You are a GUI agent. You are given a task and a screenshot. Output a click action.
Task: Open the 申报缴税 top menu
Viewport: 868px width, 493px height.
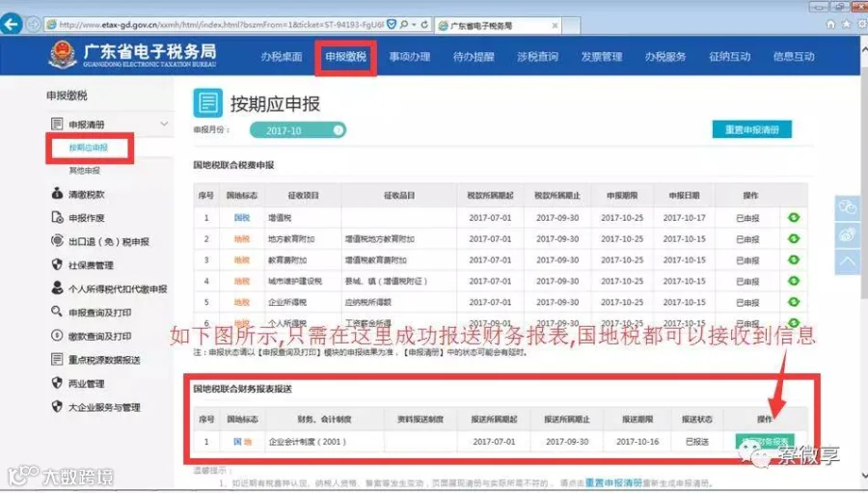pyautogui.click(x=346, y=57)
